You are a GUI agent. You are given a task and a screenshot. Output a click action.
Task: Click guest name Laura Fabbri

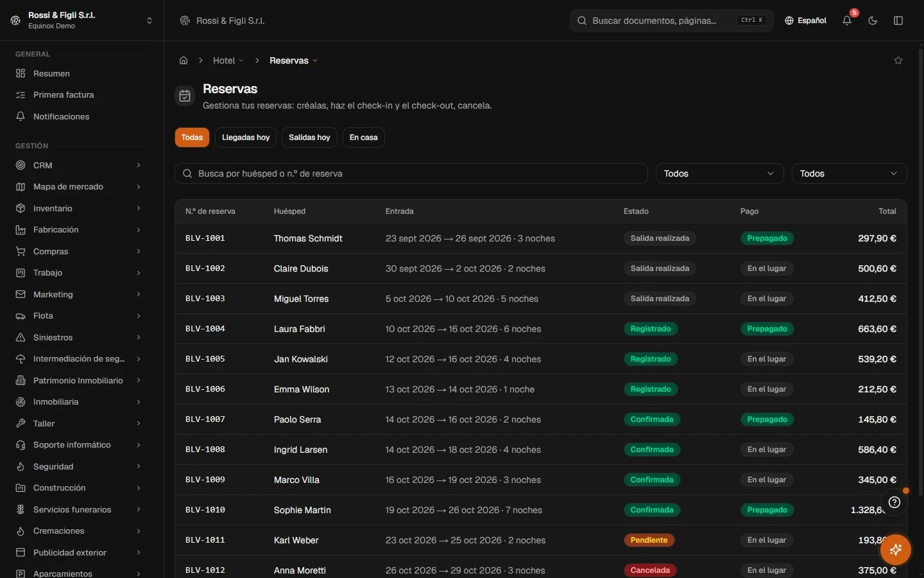click(x=299, y=329)
